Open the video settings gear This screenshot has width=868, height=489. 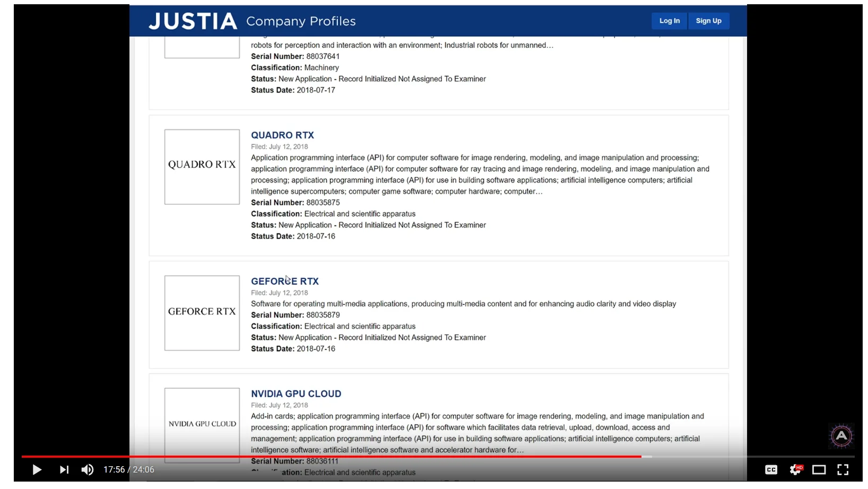coord(795,470)
